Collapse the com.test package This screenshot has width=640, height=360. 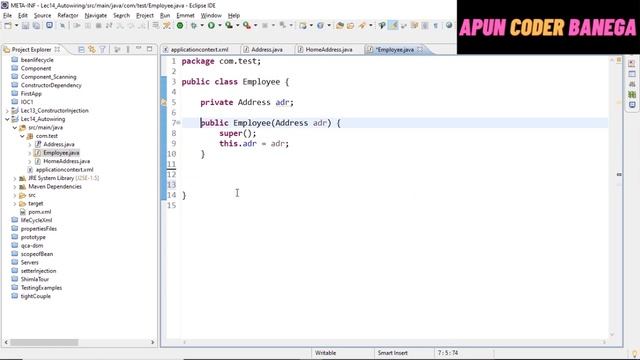[x=22, y=136]
